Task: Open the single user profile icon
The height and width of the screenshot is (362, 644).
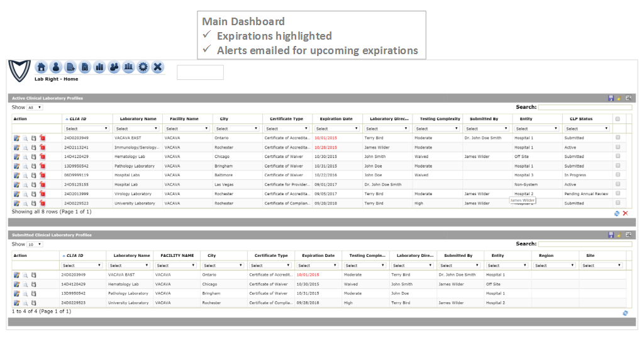Action: click(x=56, y=67)
